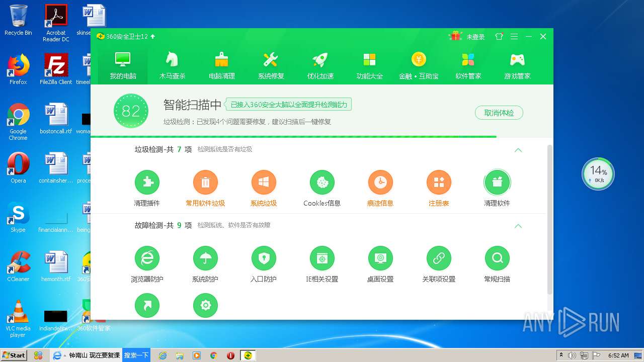Select bostoncall.rtf desktop file
This screenshot has width=644, height=362.
tap(56, 119)
